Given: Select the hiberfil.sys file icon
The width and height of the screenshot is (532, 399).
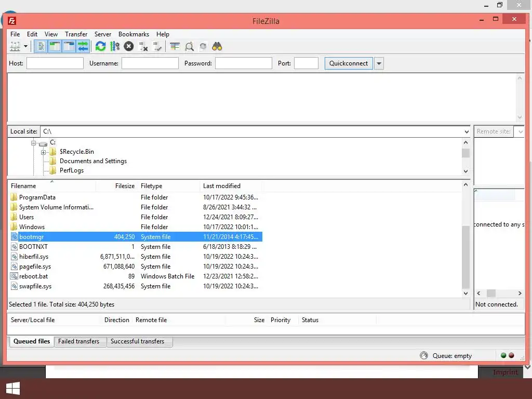Looking at the screenshot, I should click(14, 257).
